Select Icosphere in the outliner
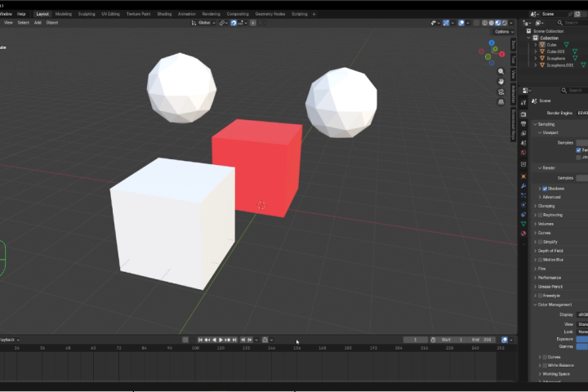588x392 pixels. coord(556,59)
